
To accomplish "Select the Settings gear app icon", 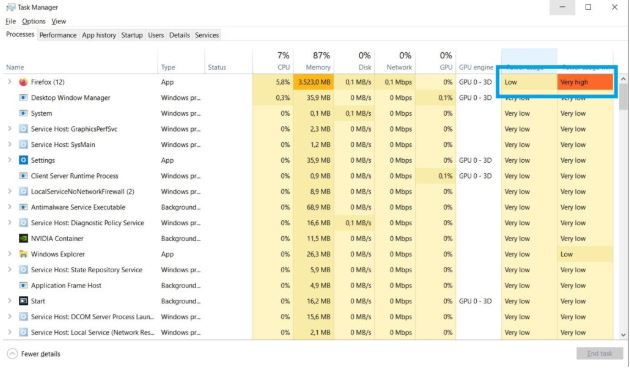I will (23, 160).
